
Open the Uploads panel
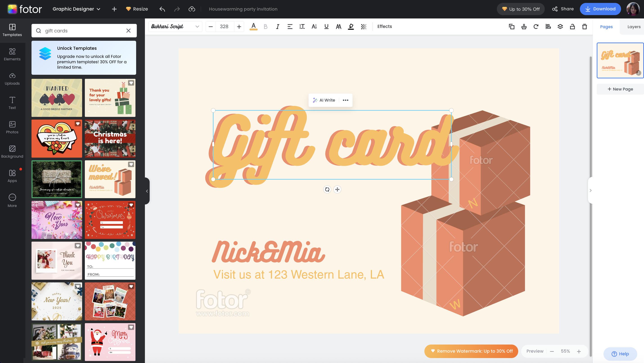click(x=12, y=79)
